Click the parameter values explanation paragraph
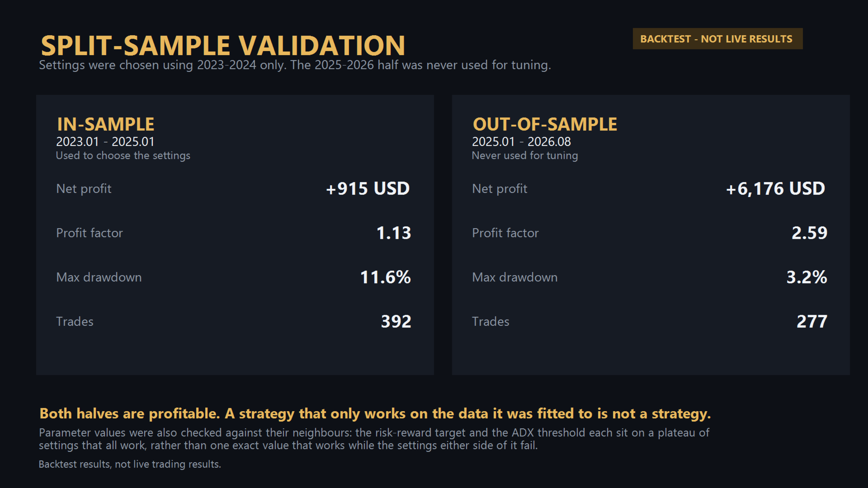868x488 pixels. point(374,439)
